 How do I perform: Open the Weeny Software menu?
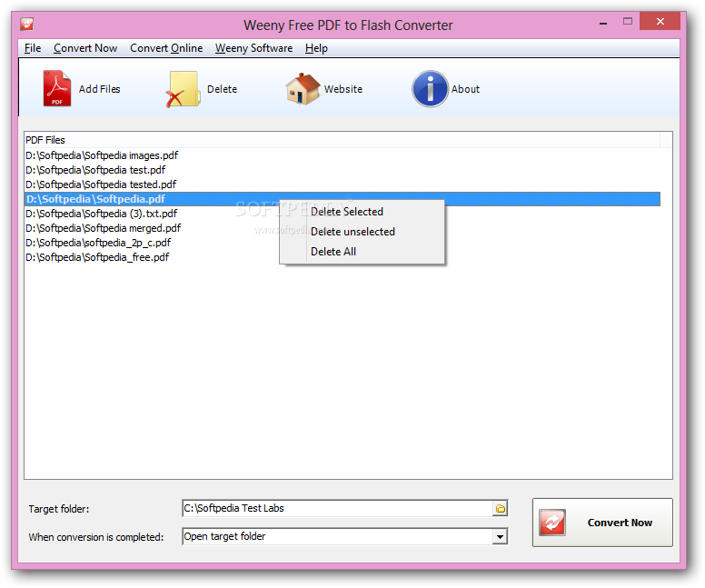(253, 48)
